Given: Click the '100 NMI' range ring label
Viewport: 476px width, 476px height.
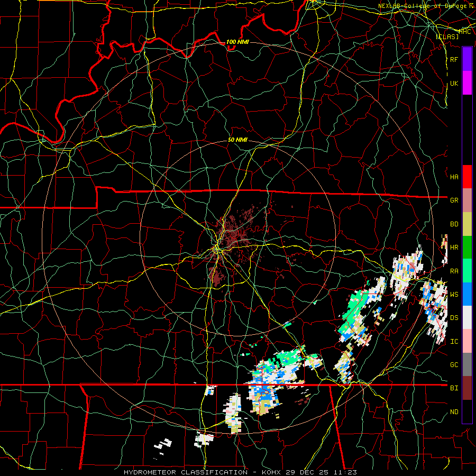Looking at the screenshot, I should click(237, 42).
